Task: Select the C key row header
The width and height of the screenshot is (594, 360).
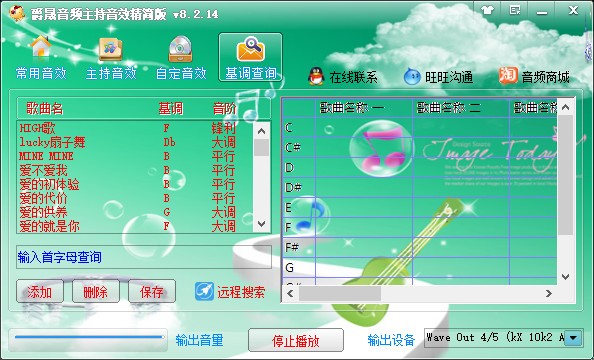Action: pos(299,127)
